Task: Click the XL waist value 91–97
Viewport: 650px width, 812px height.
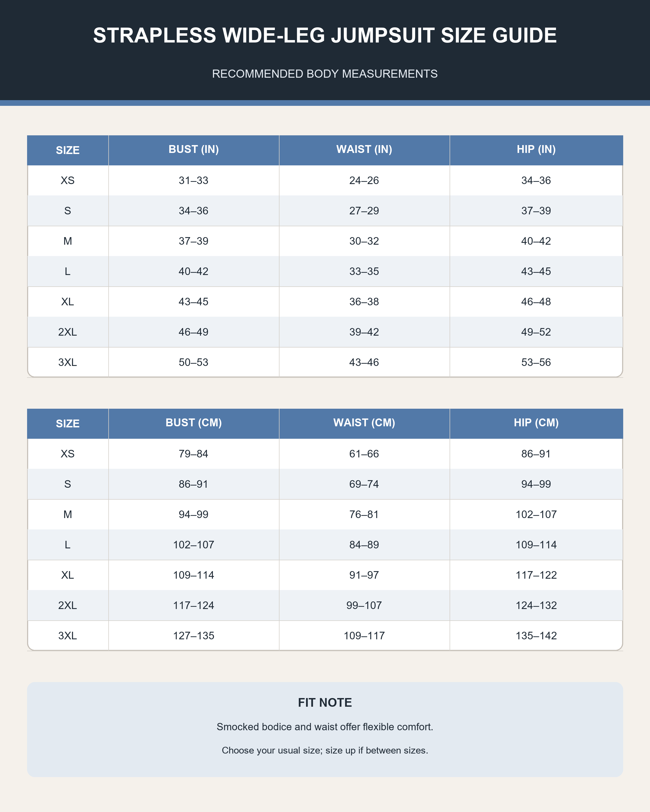Action: [x=364, y=575]
